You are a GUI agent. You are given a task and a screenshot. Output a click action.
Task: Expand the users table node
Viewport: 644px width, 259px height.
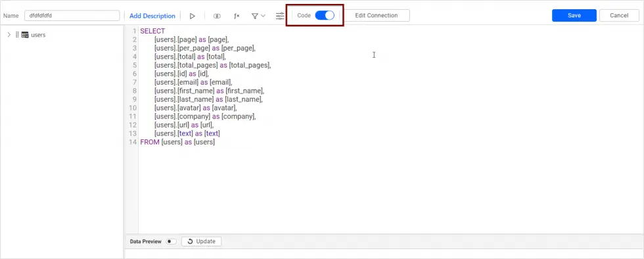pyautogui.click(x=9, y=35)
